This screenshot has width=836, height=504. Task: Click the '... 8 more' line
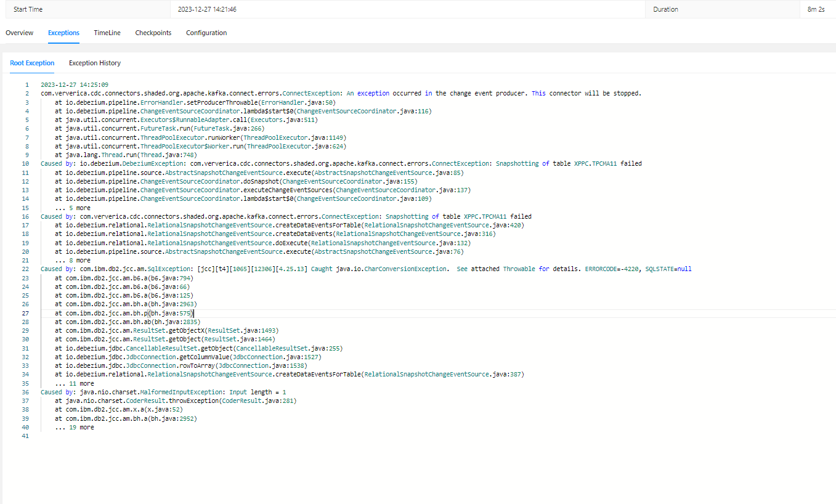coord(73,260)
